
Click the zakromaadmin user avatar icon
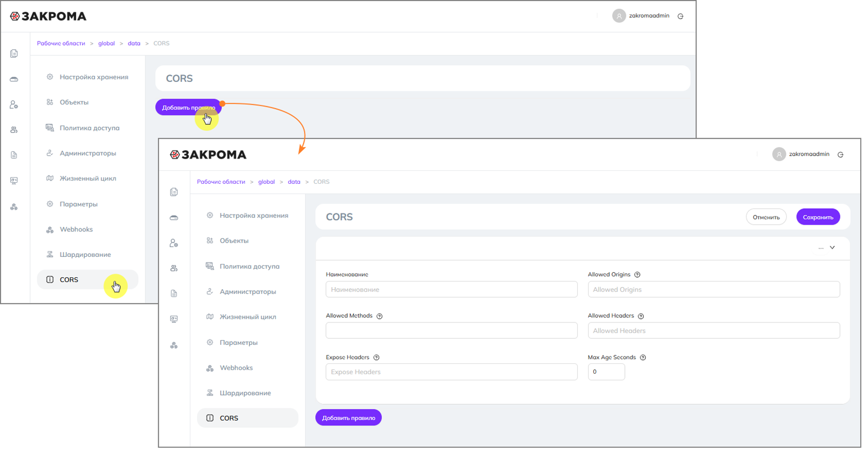pos(778,155)
